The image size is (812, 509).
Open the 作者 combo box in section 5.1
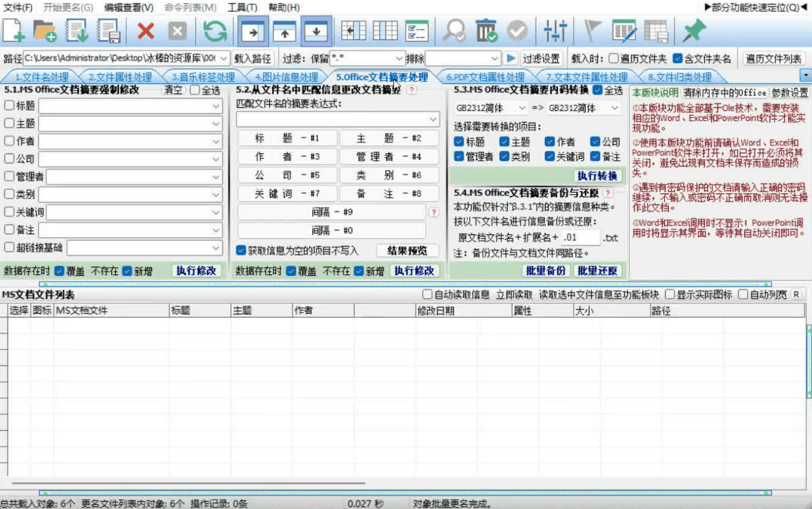(x=216, y=141)
